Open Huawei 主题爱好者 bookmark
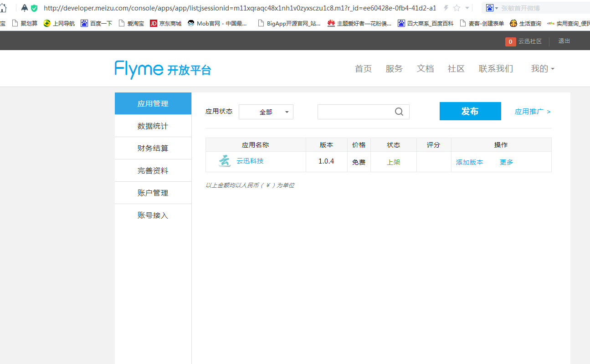Screen dimensions: 590x364 (x=359, y=23)
